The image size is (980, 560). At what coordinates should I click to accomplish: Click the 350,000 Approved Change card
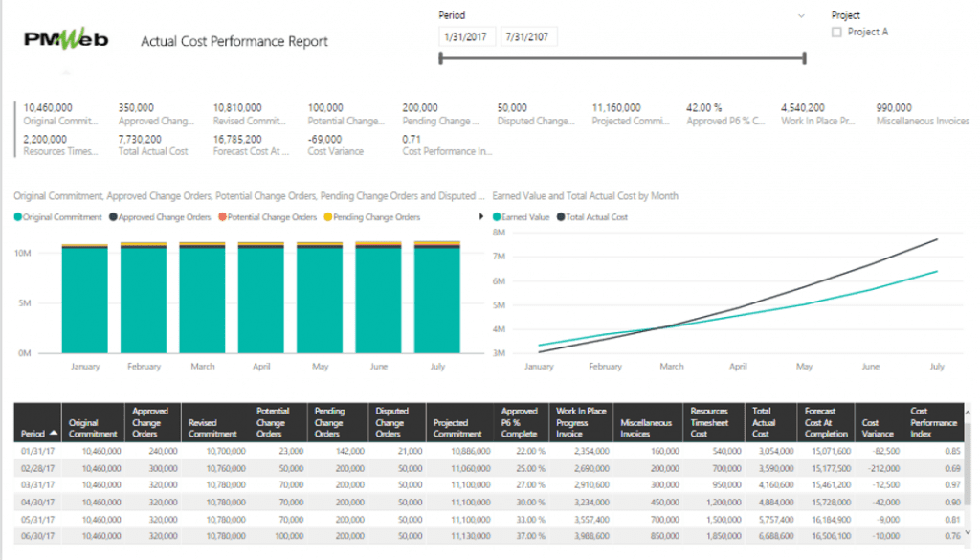click(156, 114)
